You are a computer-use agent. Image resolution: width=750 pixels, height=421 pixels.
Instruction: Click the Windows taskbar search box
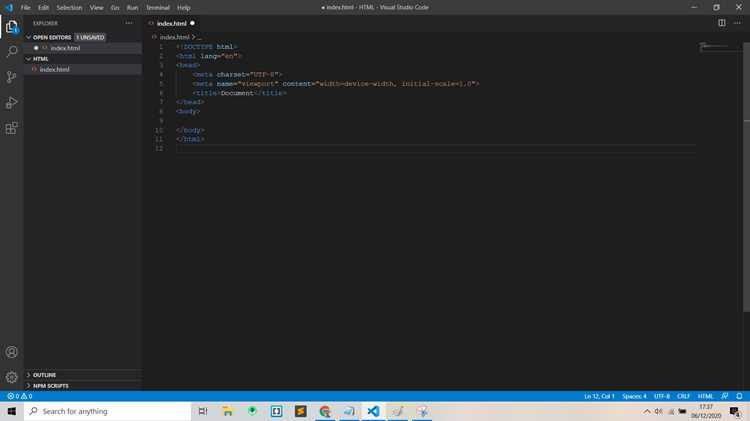[x=108, y=411]
